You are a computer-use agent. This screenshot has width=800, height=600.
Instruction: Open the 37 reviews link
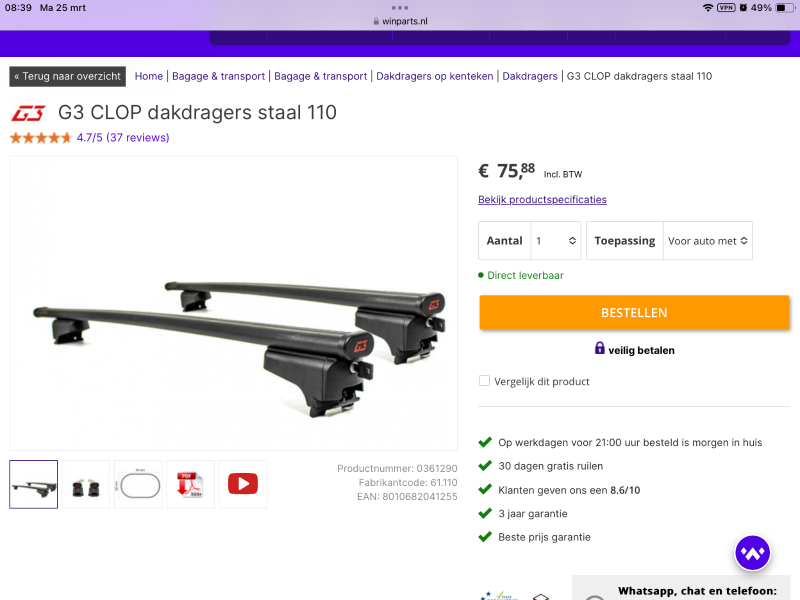pyautogui.click(x=138, y=138)
